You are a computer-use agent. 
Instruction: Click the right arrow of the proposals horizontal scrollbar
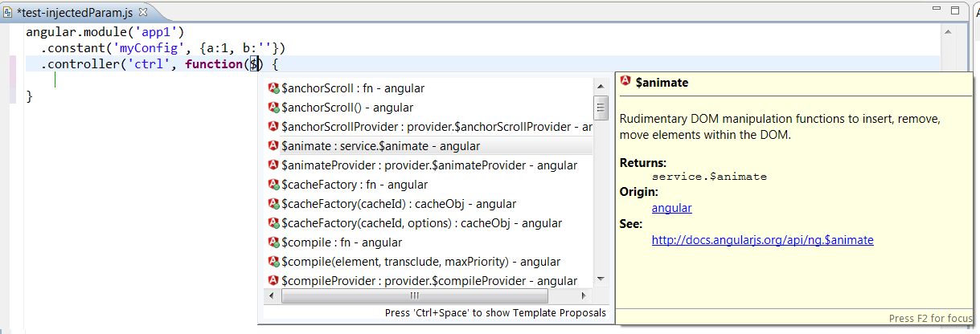[x=584, y=296]
